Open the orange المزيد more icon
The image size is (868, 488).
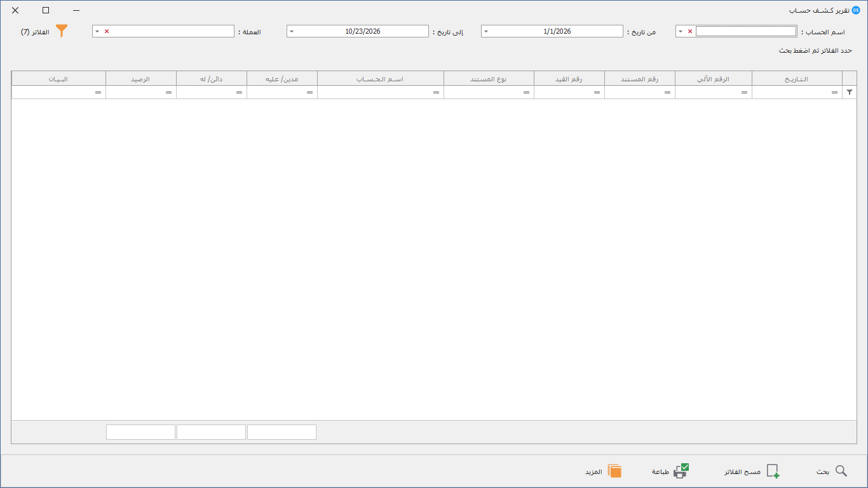coord(614,471)
